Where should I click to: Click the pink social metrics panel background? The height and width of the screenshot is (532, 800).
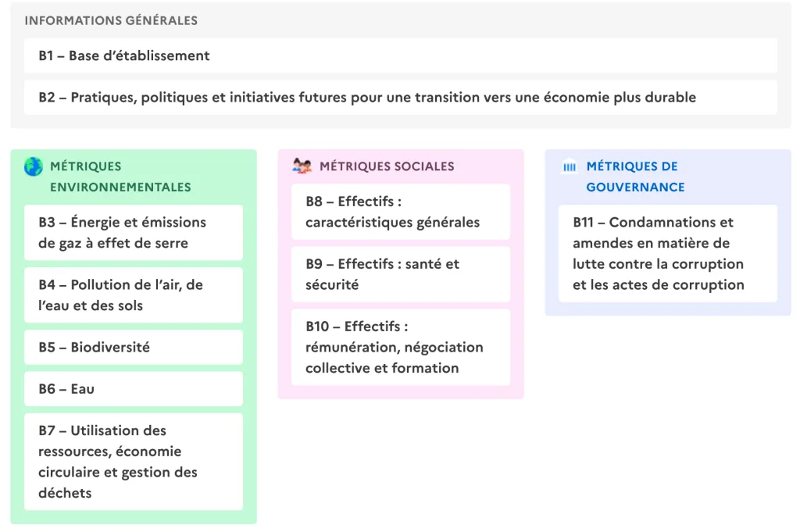tap(401, 391)
